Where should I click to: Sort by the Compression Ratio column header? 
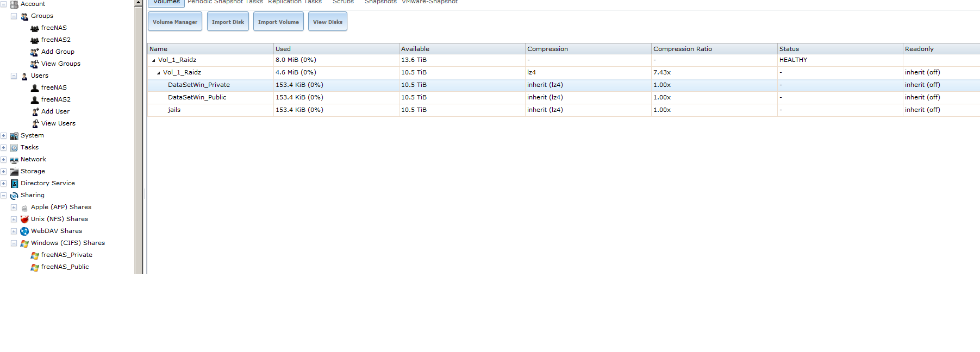714,49
